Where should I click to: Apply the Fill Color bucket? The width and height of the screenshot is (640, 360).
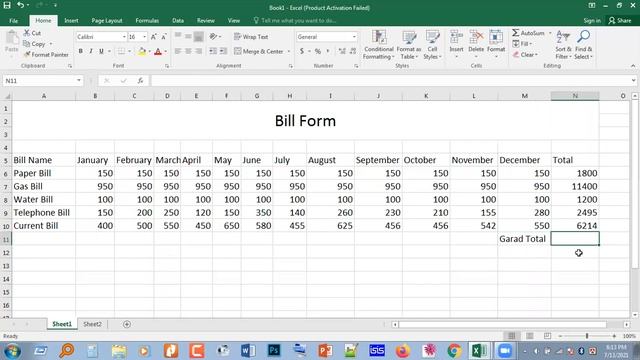(x=142, y=51)
